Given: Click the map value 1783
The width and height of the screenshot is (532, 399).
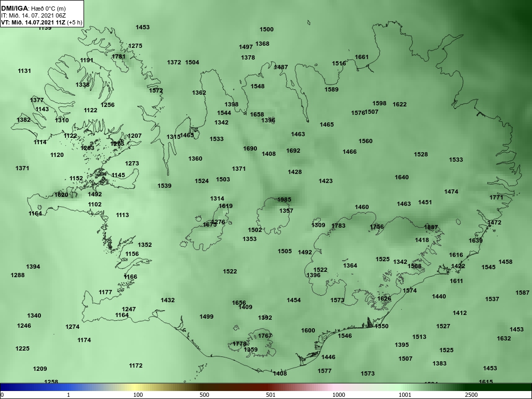Looking at the screenshot, I should point(338,226).
